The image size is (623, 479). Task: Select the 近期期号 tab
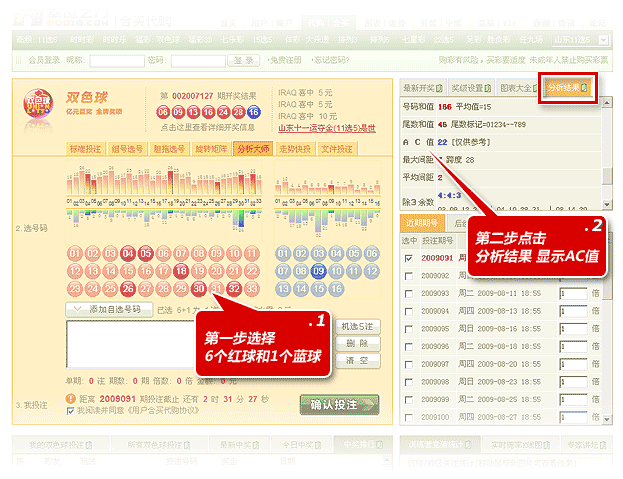tap(422, 223)
